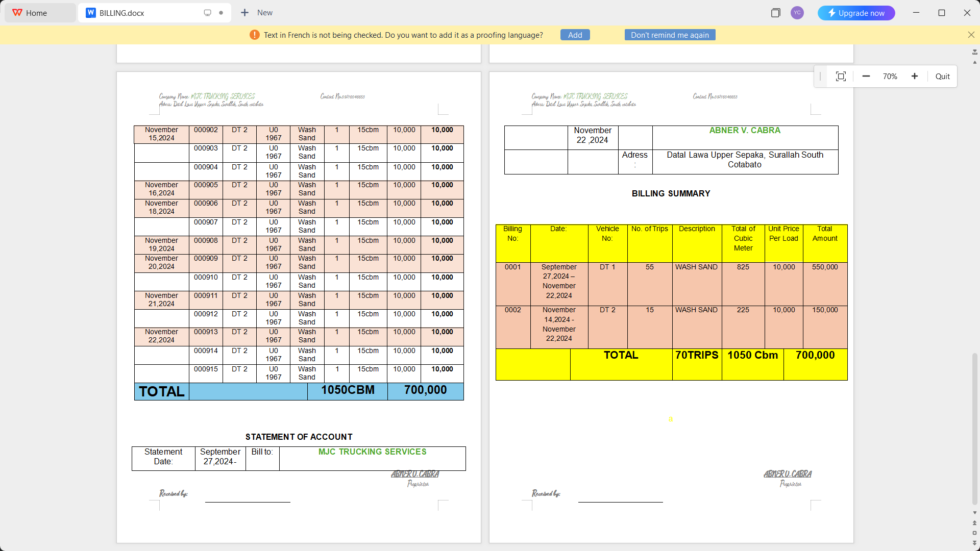This screenshot has width=980, height=551.
Task: Click the monitor icon on BILLING.docx tab
Action: [x=207, y=13]
